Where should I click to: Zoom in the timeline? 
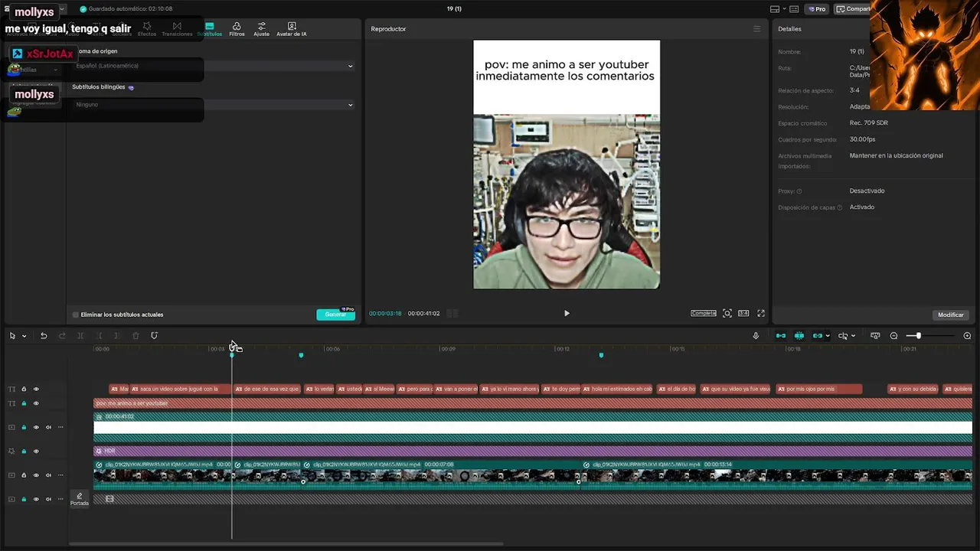click(x=967, y=336)
